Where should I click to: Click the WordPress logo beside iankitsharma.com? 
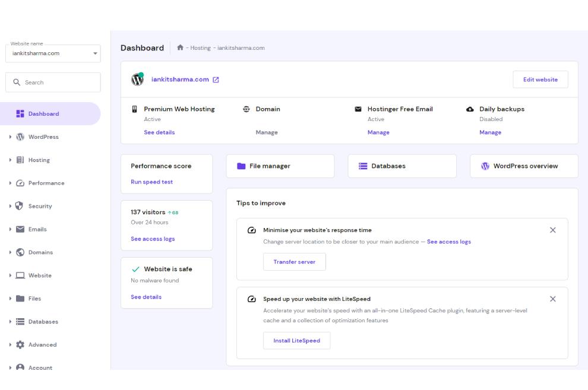pyautogui.click(x=138, y=80)
